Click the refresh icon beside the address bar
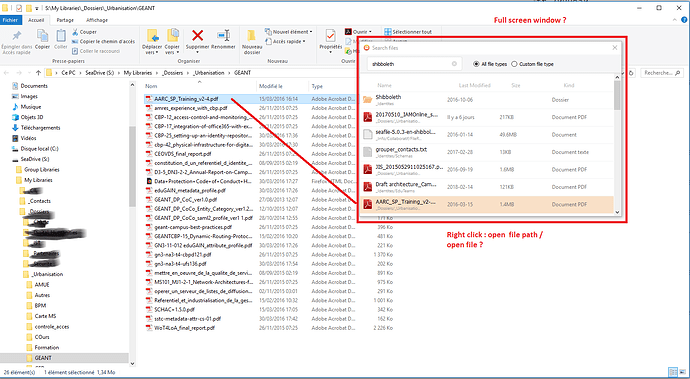The image size is (690, 379). click(631, 73)
